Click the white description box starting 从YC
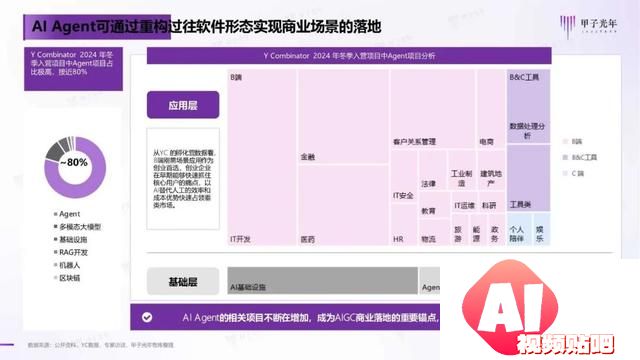This screenshot has width=640, height=360. pyautogui.click(x=183, y=179)
